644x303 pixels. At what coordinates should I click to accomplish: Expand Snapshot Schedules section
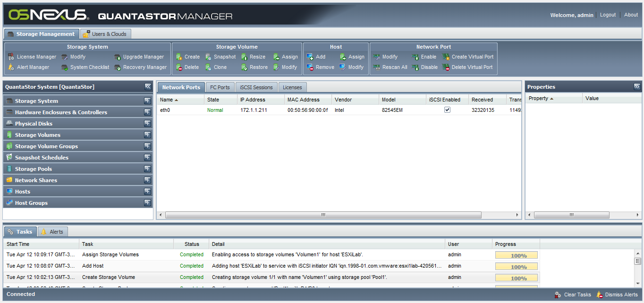pyautogui.click(x=148, y=157)
